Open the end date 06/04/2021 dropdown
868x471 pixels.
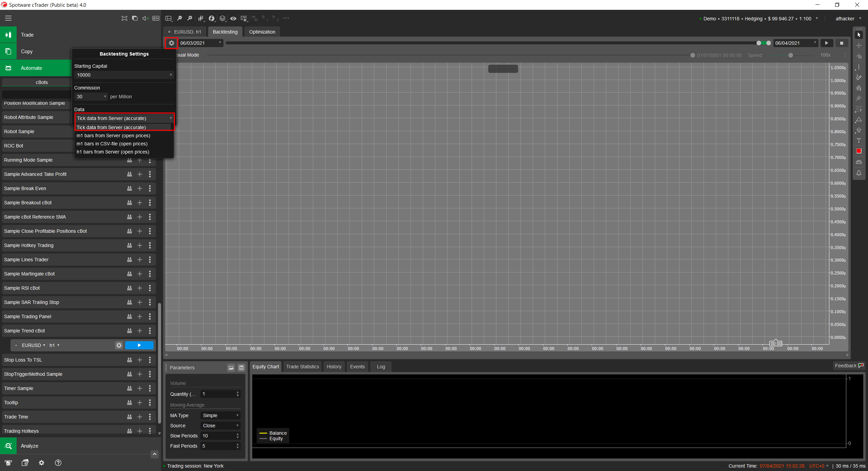pyautogui.click(x=795, y=43)
